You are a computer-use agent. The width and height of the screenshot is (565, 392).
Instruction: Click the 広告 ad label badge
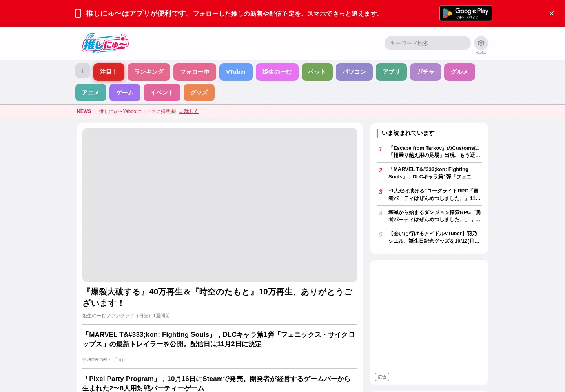coord(382,377)
